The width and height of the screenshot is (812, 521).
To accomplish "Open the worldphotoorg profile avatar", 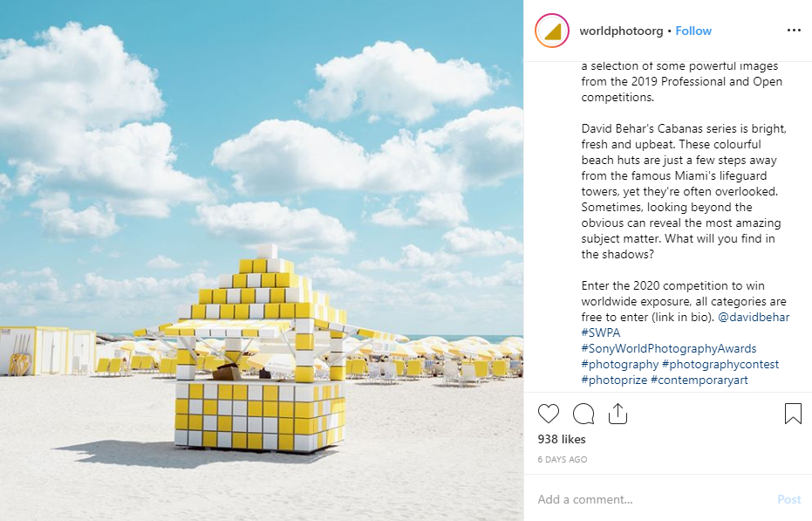I will pyautogui.click(x=552, y=31).
